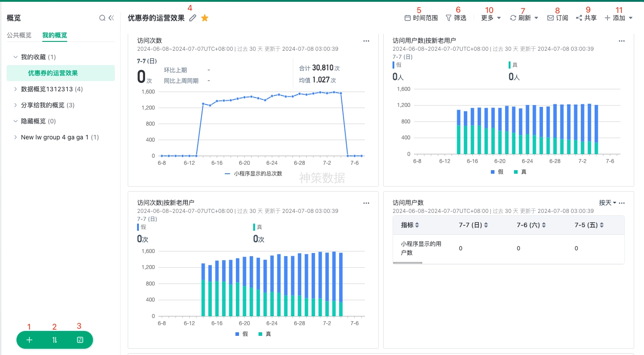Screen dimensions: 644x355
Task: Click the 订阅 subscribe button
Action: tap(558, 18)
